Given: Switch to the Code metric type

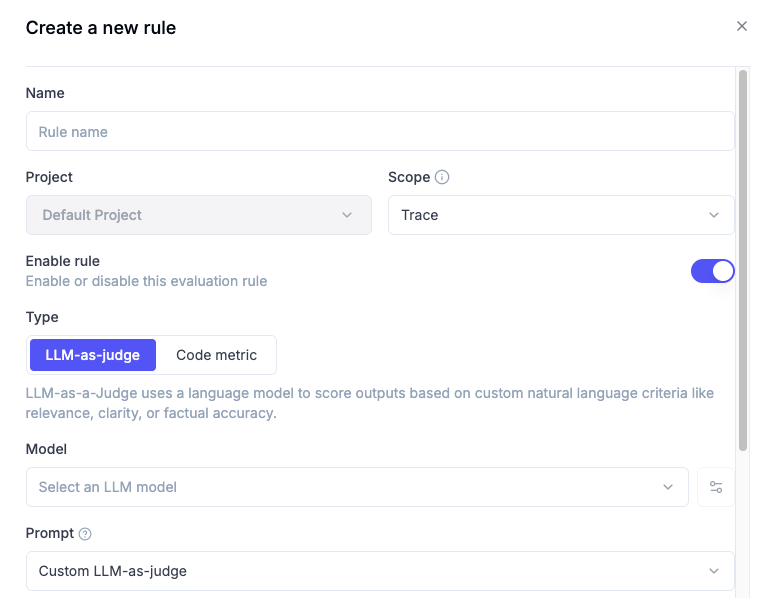Looking at the screenshot, I should pos(216,355).
